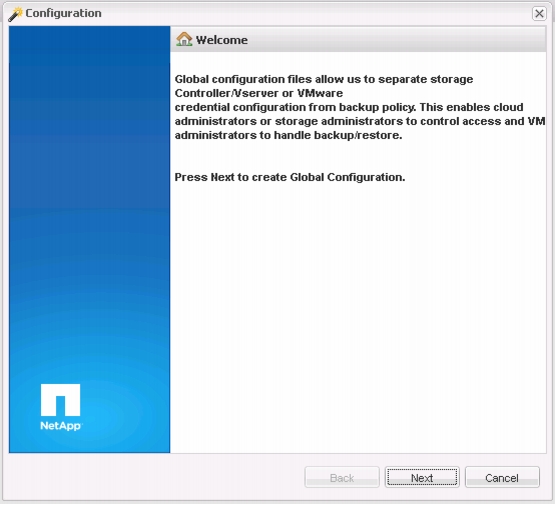Click the Welcome heading text

222,40
